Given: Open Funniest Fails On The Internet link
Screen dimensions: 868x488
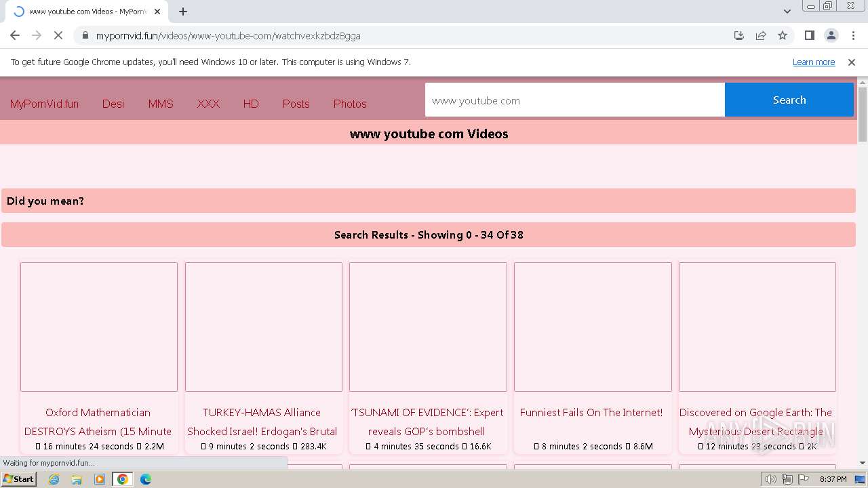Looking at the screenshot, I should (591, 412).
